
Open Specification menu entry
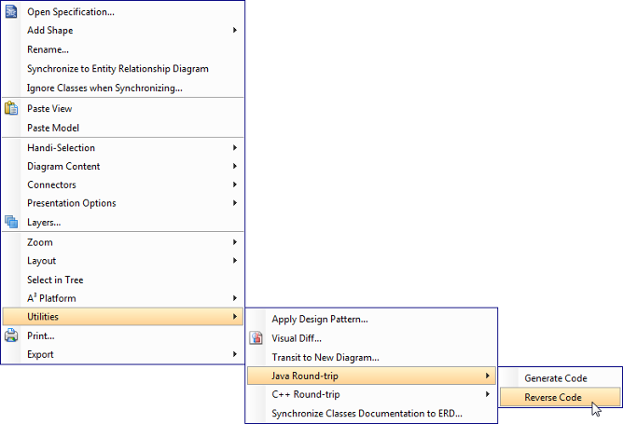tap(123, 12)
